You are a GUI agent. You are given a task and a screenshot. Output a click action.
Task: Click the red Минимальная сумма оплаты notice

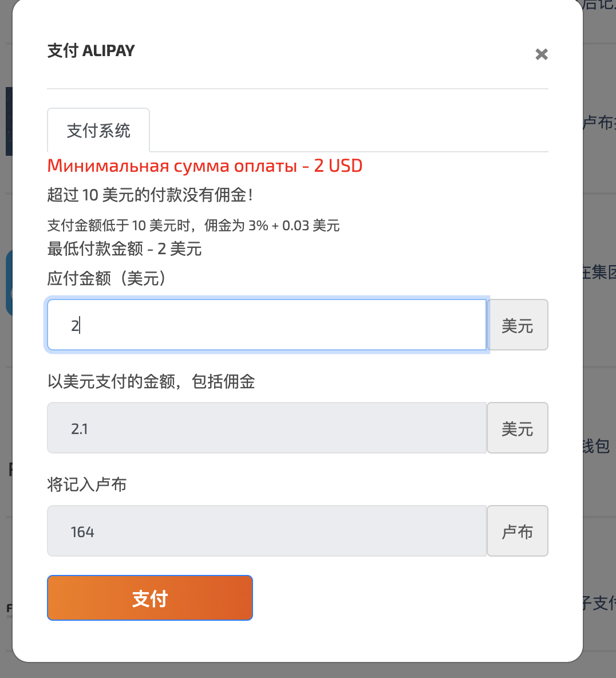205,166
